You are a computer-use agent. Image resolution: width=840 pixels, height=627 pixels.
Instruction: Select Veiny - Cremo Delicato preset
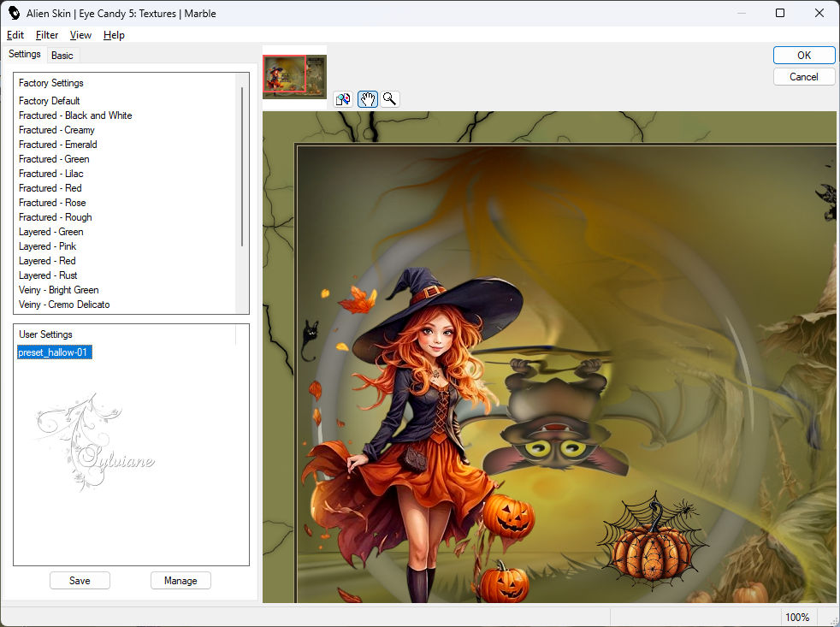(64, 304)
